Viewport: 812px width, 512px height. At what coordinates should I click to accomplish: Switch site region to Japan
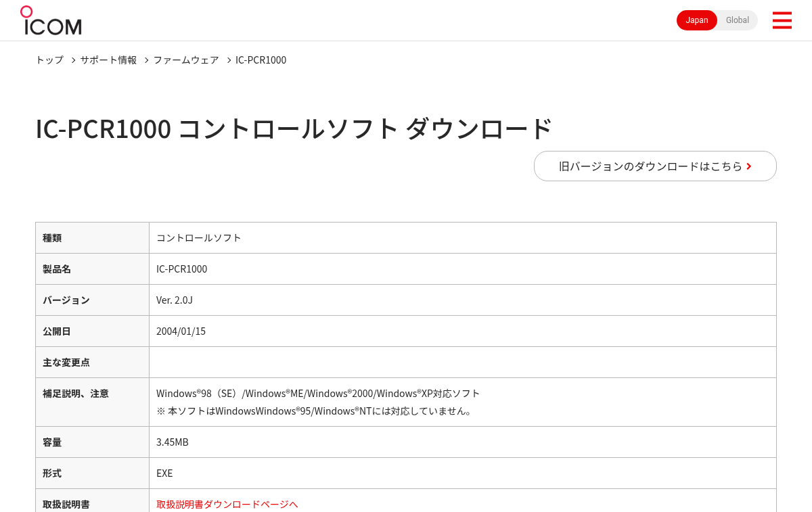pyautogui.click(x=697, y=20)
